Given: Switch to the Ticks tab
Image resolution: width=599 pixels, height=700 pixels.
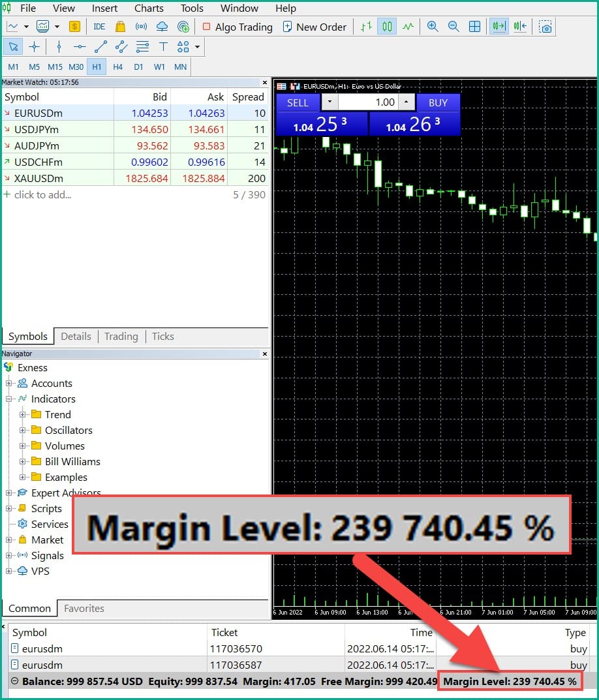Looking at the screenshot, I should (162, 336).
